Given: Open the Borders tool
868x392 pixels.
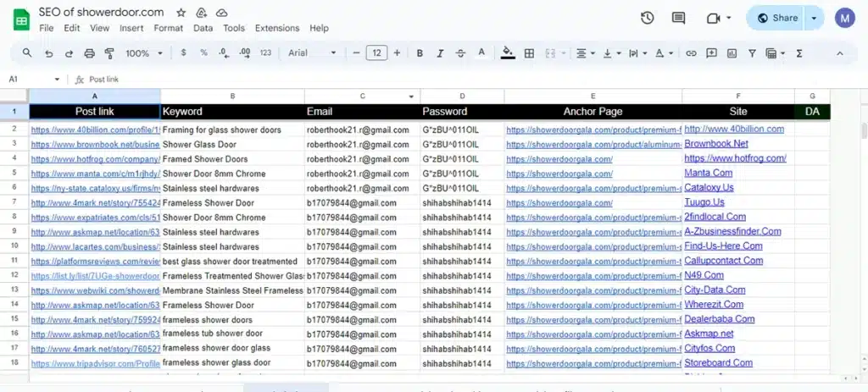Looking at the screenshot, I should tap(529, 53).
